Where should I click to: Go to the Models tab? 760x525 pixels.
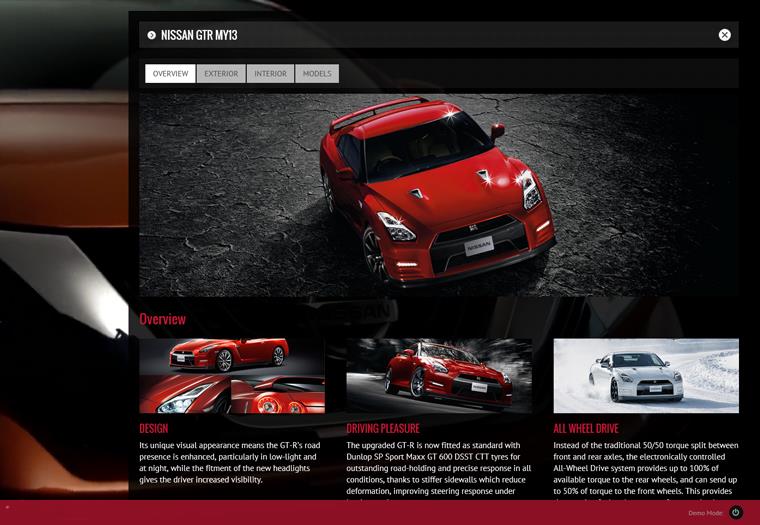pos(317,73)
